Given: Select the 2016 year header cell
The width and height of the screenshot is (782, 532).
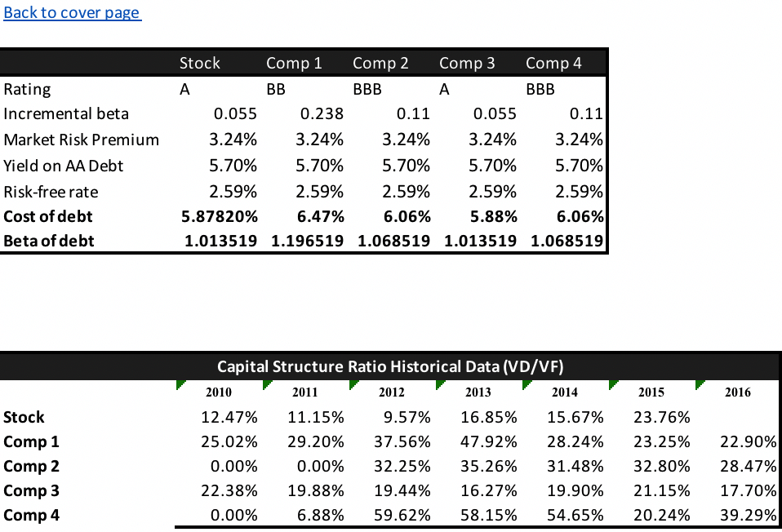Looking at the screenshot, I should pos(737,392).
